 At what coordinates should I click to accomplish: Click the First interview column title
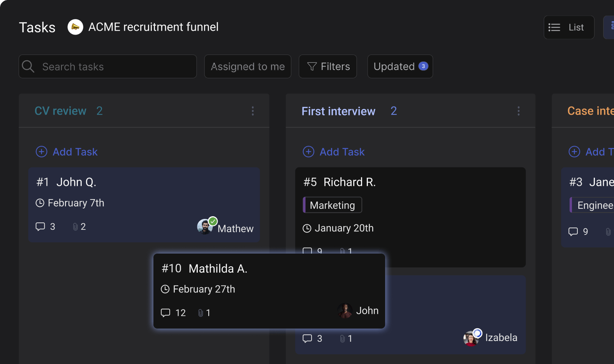tap(338, 111)
